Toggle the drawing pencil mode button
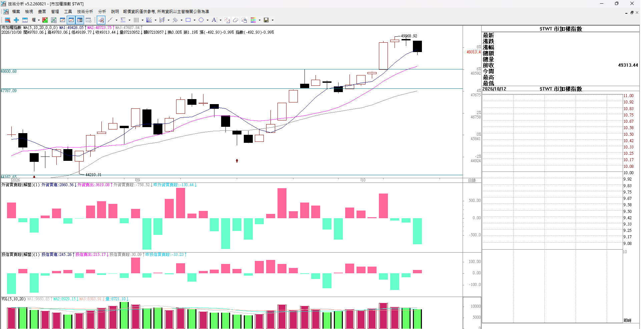Screen dimensions: 644x329 [101, 20]
